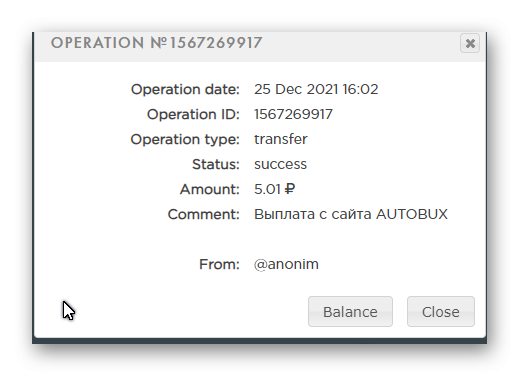Click the 'Comment:' label
Viewport: 519px width, 376px height.
204,214
